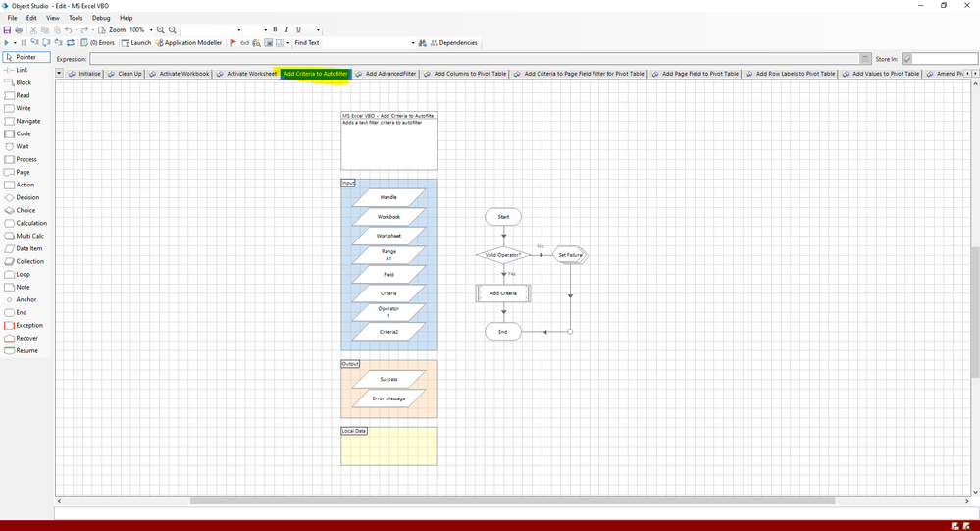This screenshot has width=980, height=531.
Task: Select the Decision stage tool
Action: pos(26,197)
